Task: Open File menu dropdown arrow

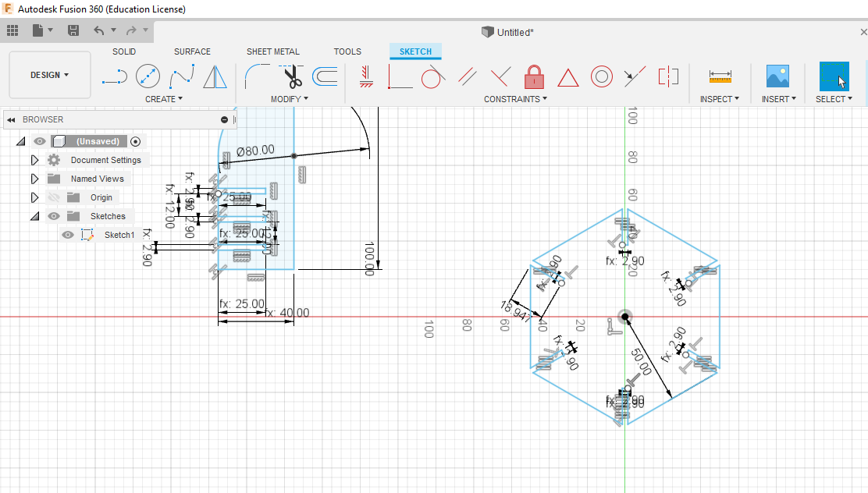Action: (x=51, y=30)
